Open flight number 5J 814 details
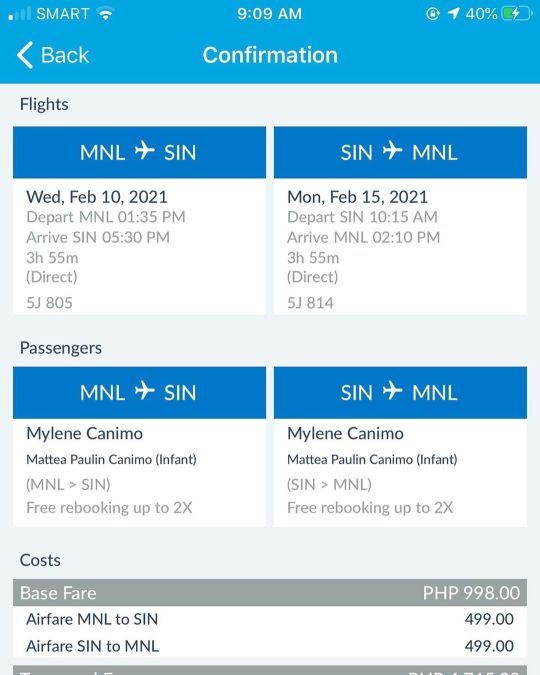The width and height of the screenshot is (540, 675). coord(310,303)
